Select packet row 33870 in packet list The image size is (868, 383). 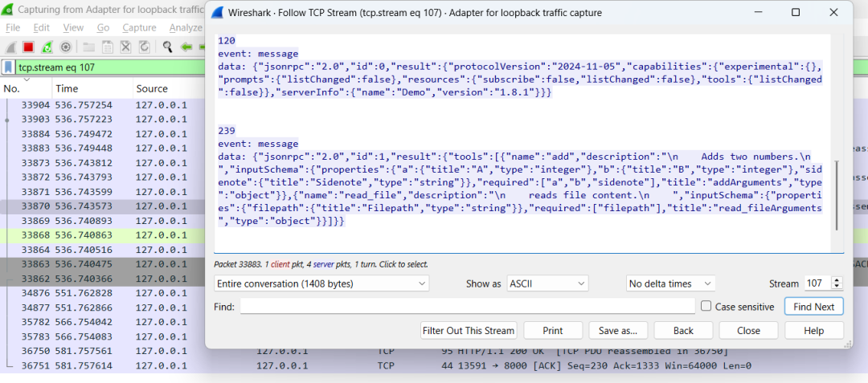point(102,206)
